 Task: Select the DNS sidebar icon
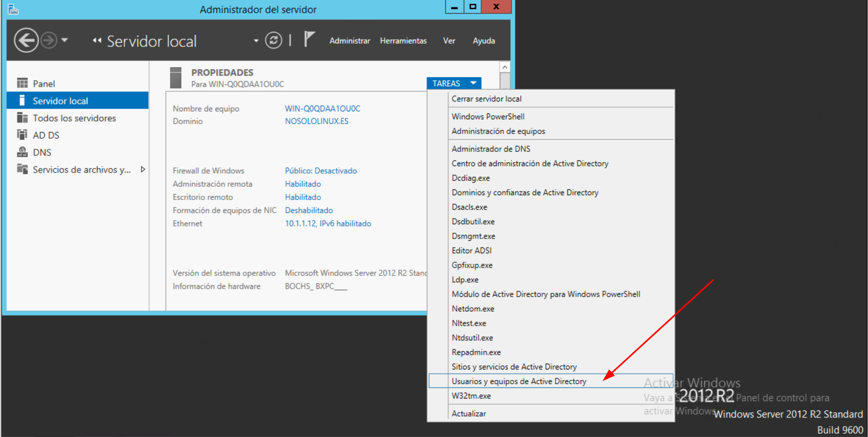click(x=22, y=152)
